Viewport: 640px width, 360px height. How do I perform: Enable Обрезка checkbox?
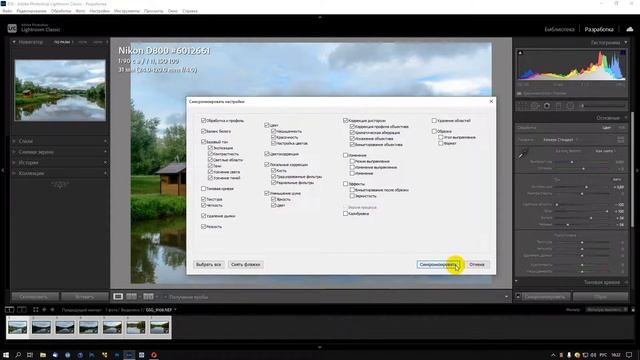pyautogui.click(x=434, y=131)
